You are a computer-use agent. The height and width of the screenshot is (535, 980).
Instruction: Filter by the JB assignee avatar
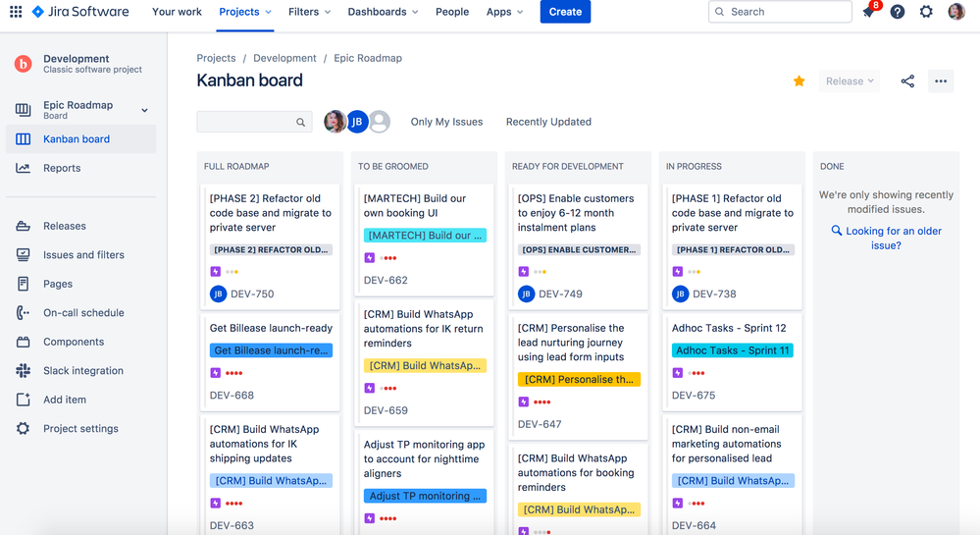[x=357, y=122]
